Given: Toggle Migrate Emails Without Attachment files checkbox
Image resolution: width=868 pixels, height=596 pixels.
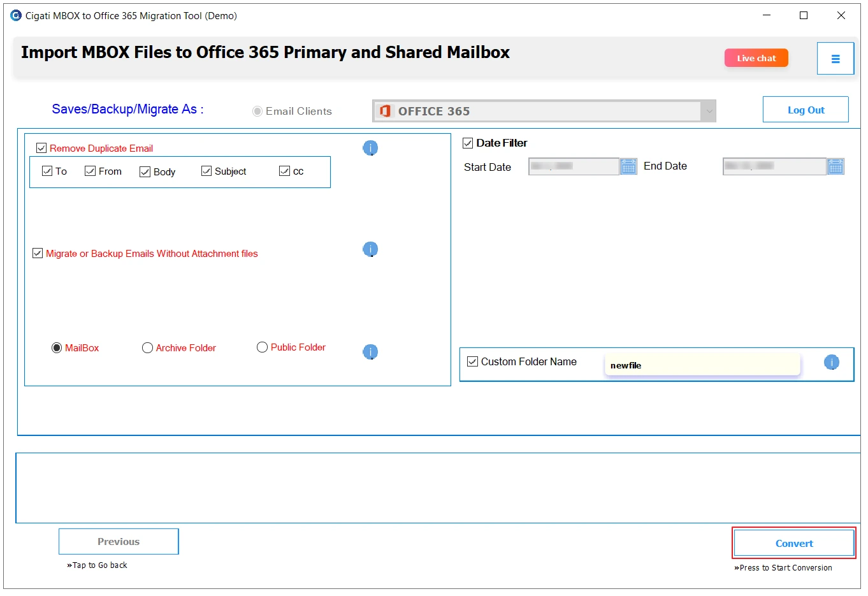Looking at the screenshot, I should (38, 253).
